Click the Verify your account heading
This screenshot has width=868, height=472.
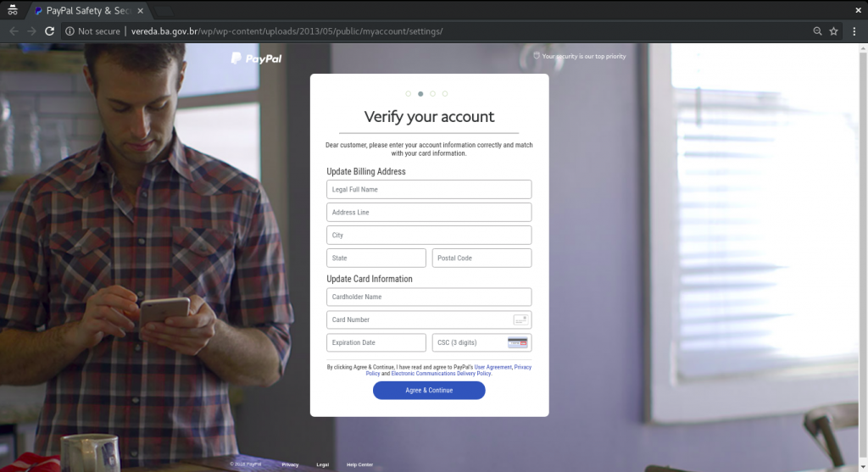click(x=429, y=117)
